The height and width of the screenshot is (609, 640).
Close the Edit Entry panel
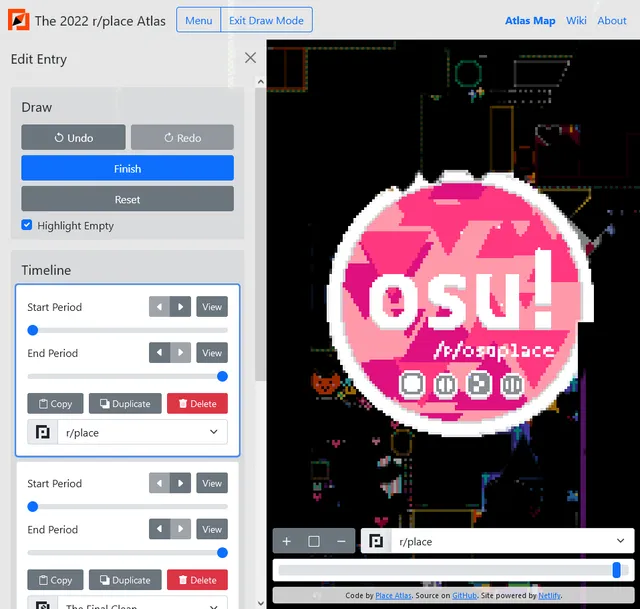(250, 58)
